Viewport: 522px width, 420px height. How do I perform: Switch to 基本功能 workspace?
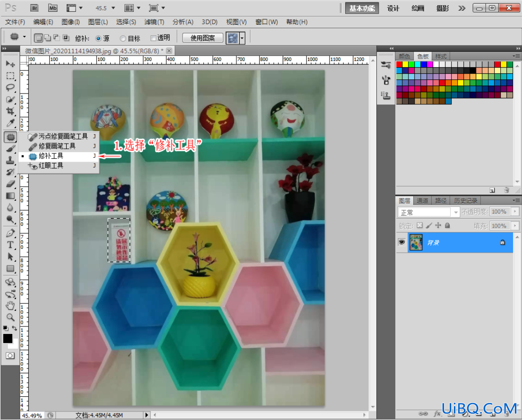tap(362, 9)
